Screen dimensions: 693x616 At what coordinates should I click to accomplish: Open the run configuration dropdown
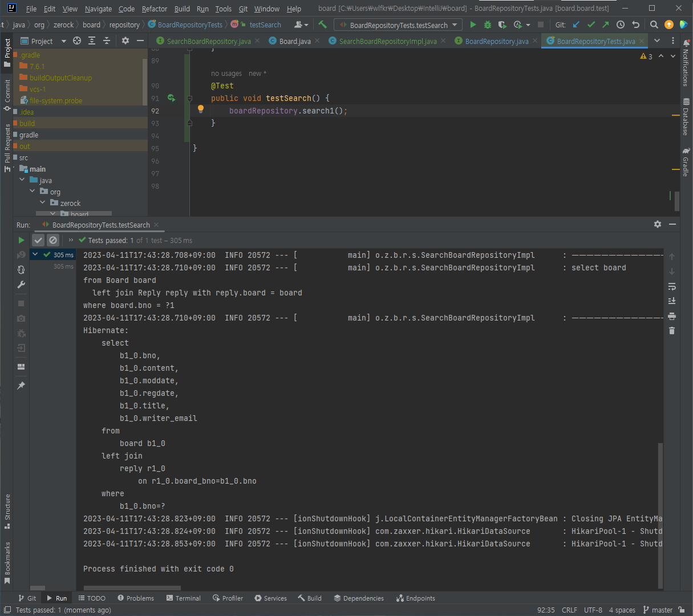pos(398,25)
